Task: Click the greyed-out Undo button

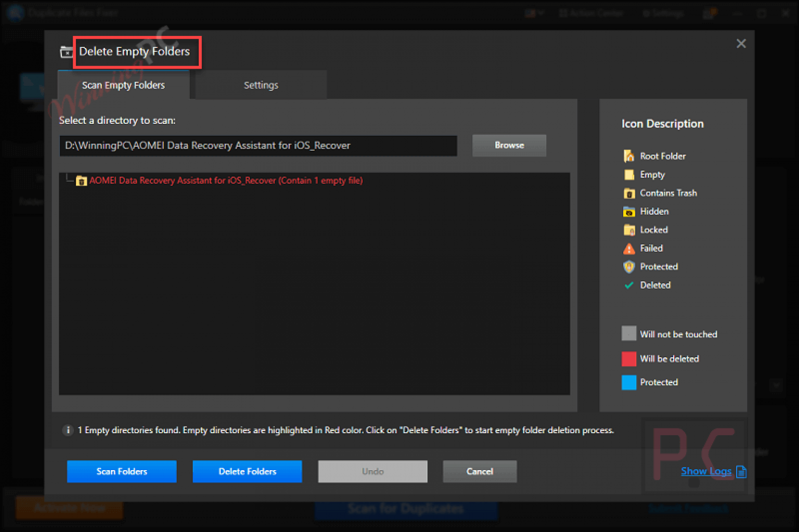Action: (x=373, y=472)
